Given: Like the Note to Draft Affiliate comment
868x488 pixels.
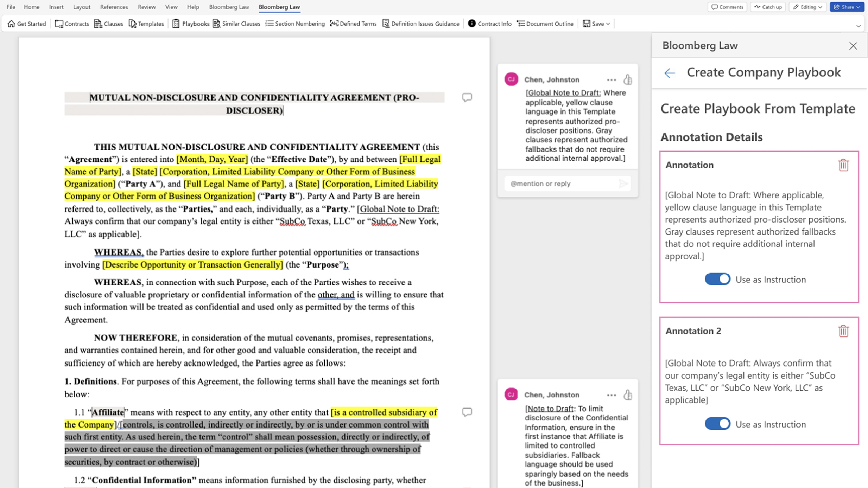Looking at the screenshot, I should (628, 395).
